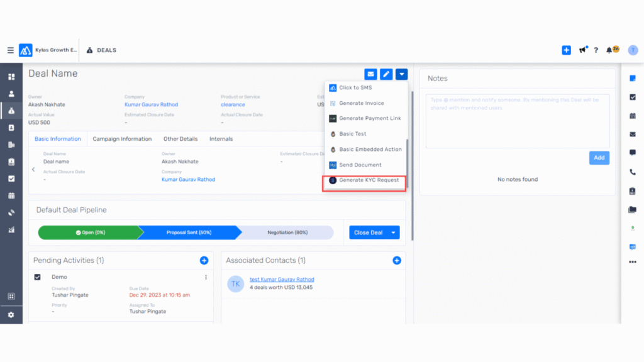Toggle the deal actions dropdown caret
644x362 pixels.
click(x=401, y=74)
